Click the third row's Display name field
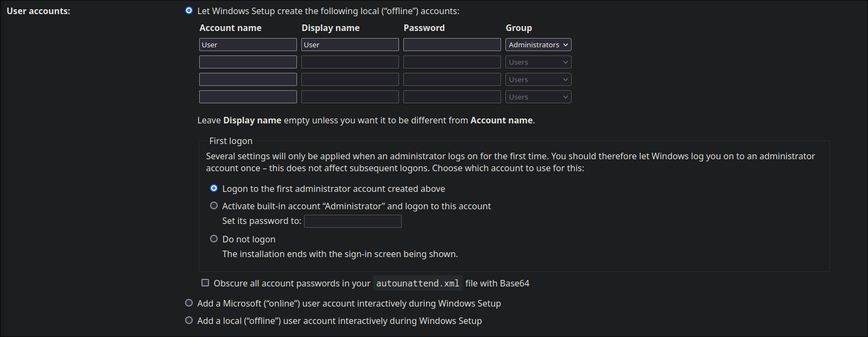Screen dimensions: 868x337 tap(350, 79)
